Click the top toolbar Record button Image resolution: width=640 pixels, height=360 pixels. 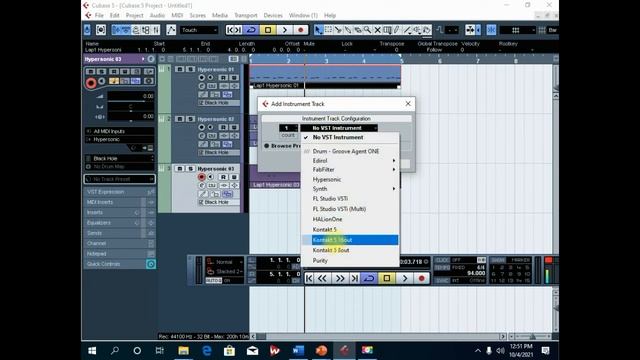pos(301,30)
